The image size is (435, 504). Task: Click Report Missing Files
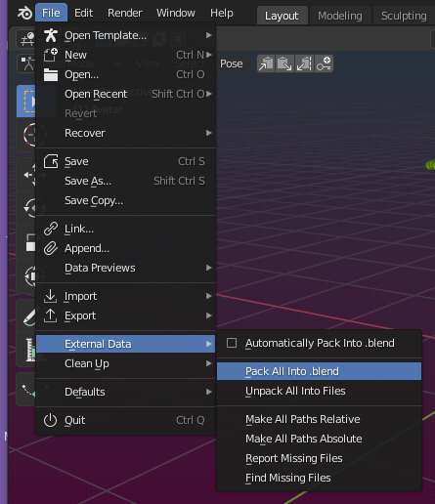click(319, 458)
